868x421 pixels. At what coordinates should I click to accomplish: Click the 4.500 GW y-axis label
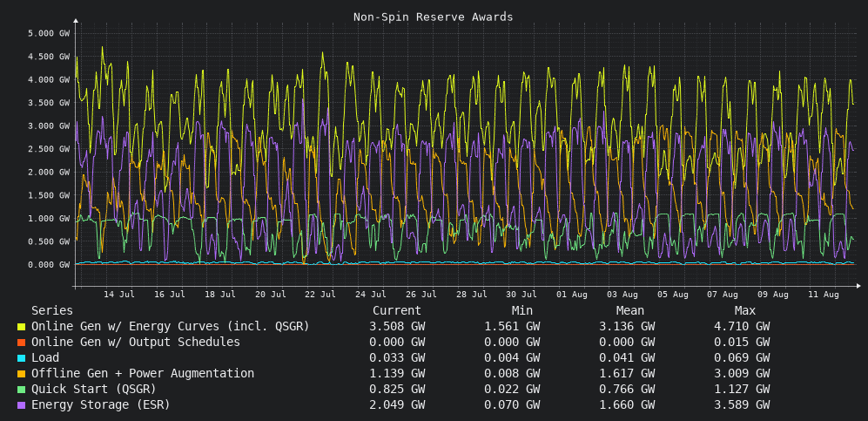49,57
